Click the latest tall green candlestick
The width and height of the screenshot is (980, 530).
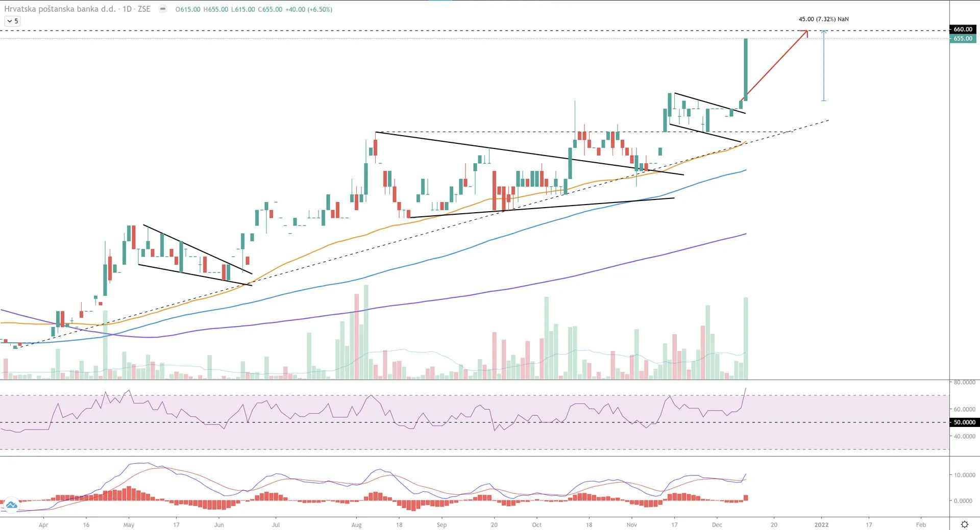coord(746,69)
